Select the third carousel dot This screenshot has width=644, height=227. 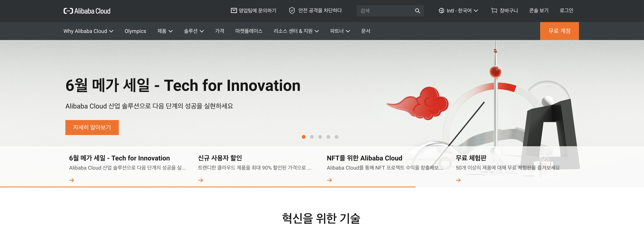pos(320,137)
